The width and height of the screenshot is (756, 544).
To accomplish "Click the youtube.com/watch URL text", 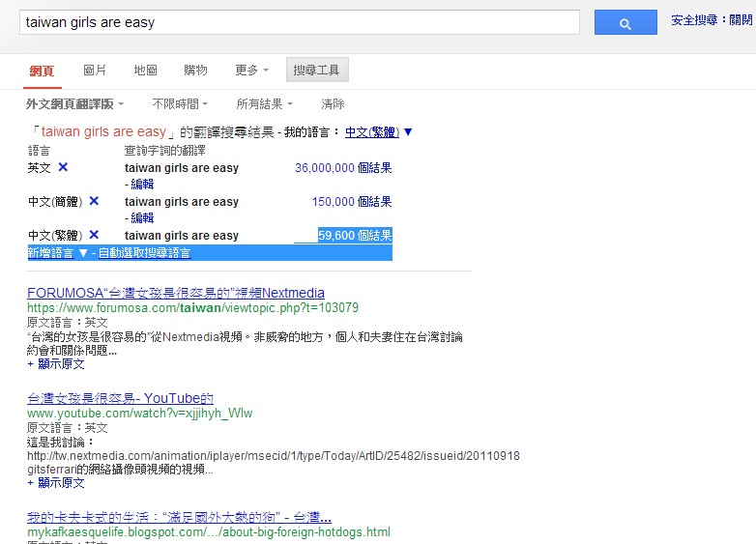I will pyautogui.click(x=140, y=414).
